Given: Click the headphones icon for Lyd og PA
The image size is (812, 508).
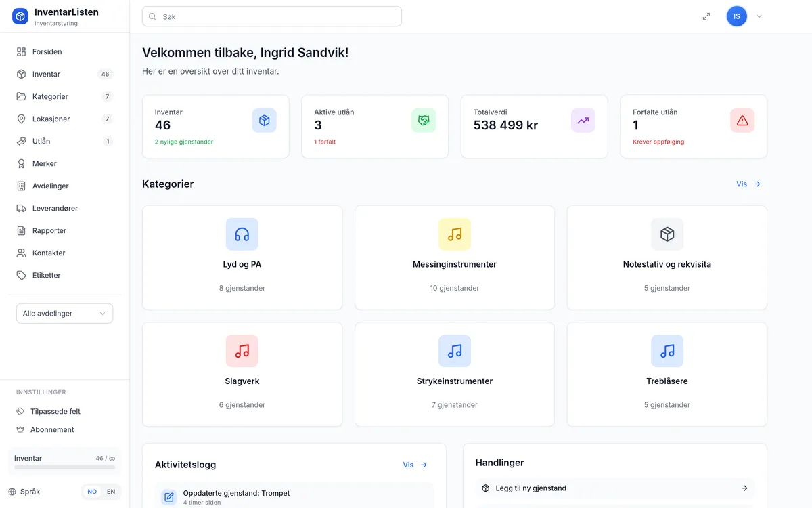Looking at the screenshot, I should click(x=242, y=234).
